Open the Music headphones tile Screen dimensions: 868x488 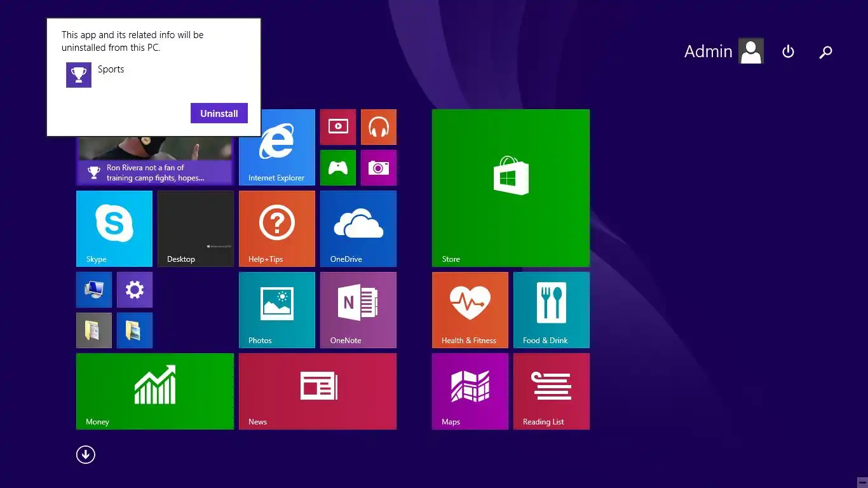click(x=379, y=127)
